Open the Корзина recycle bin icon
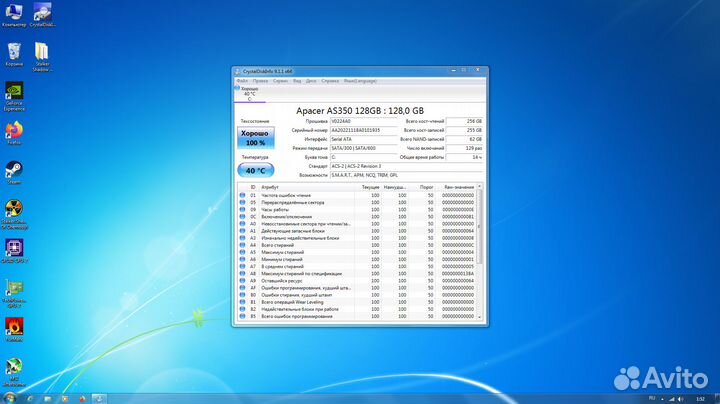The image size is (720, 404). click(14, 54)
